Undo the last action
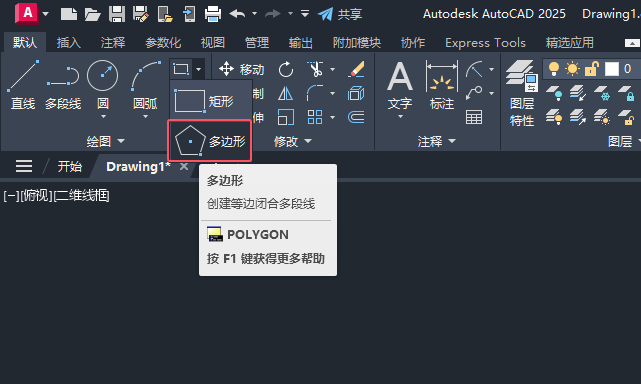This screenshot has height=384, width=641. pyautogui.click(x=237, y=14)
